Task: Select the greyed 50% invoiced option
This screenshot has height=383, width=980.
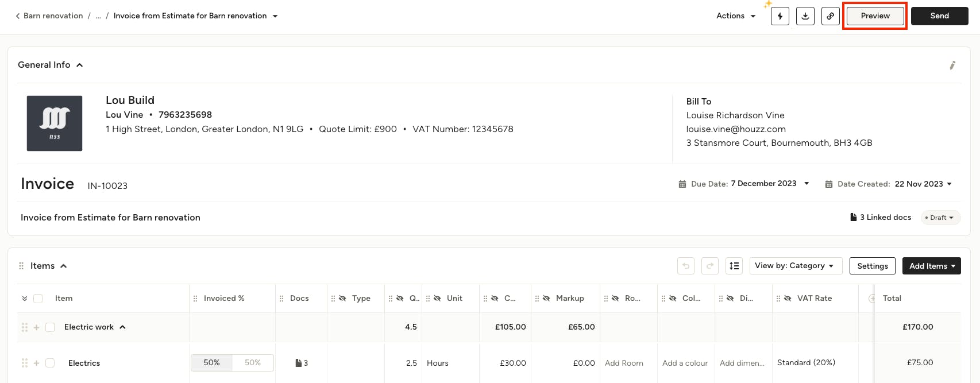Action: pos(253,363)
